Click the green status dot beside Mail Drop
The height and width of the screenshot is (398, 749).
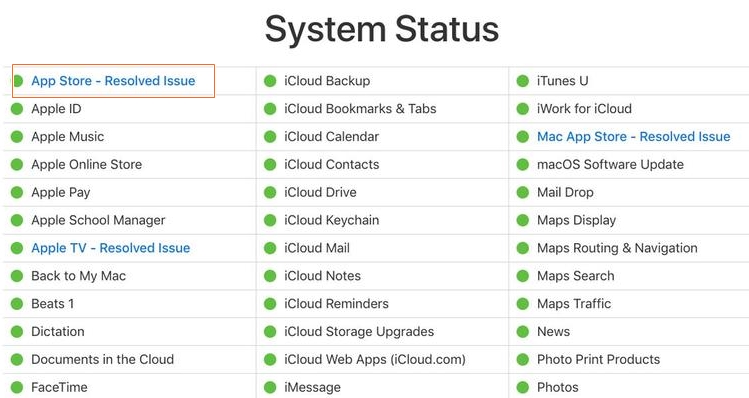pos(523,192)
